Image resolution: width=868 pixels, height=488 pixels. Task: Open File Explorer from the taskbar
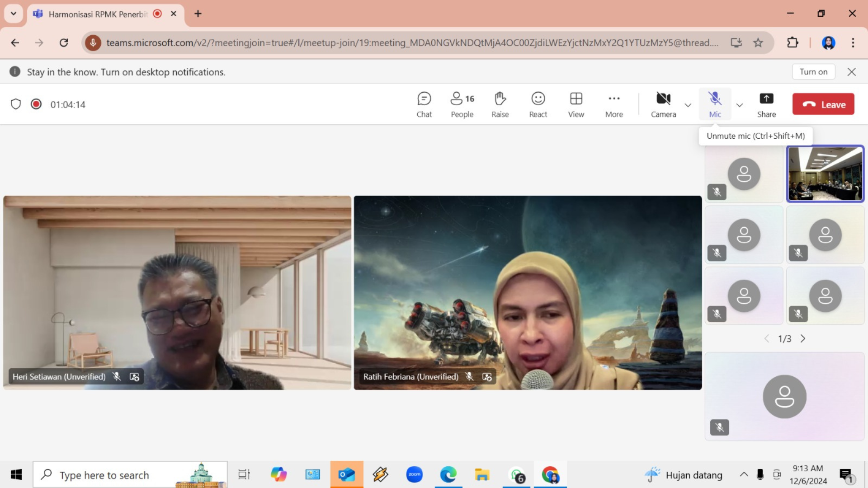click(x=482, y=475)
